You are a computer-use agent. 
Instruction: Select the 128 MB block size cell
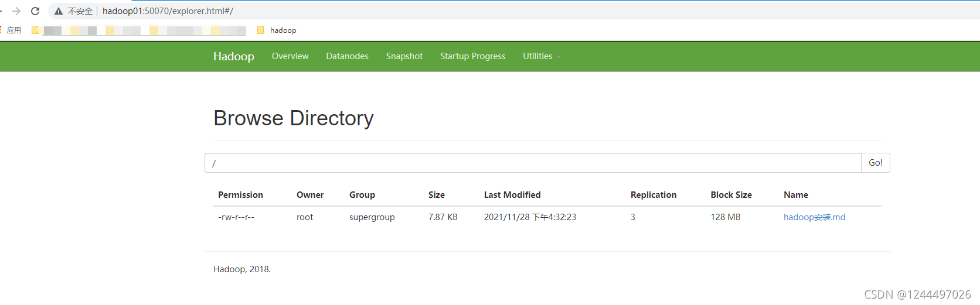[x=726, y=217]
